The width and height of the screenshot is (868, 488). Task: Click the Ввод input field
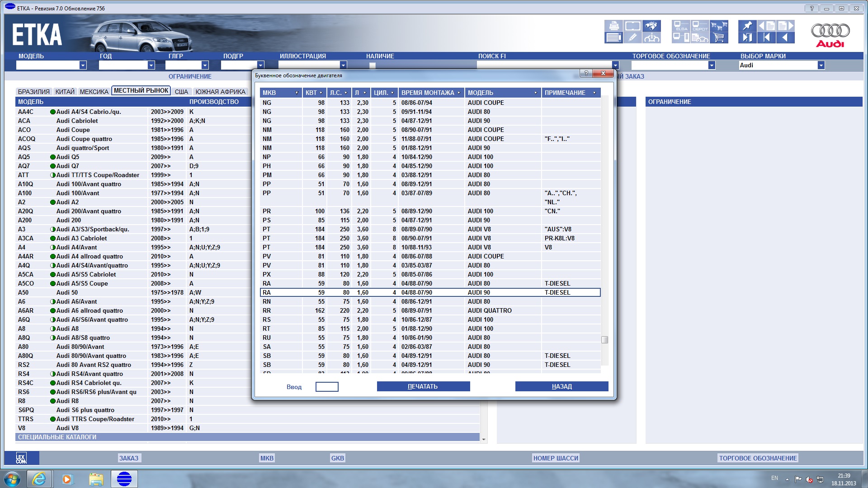[x=327, y=387]
